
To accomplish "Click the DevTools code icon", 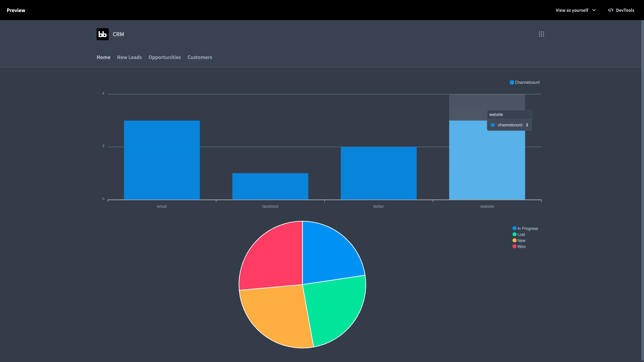I will point(611,10).
